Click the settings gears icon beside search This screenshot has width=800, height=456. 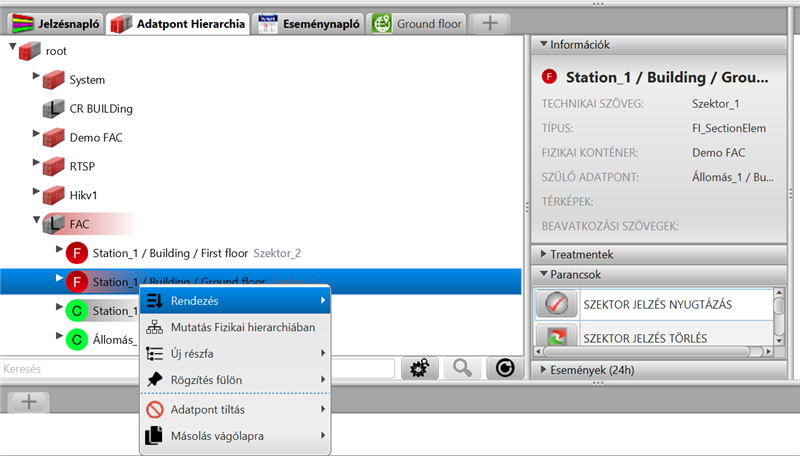420,368
